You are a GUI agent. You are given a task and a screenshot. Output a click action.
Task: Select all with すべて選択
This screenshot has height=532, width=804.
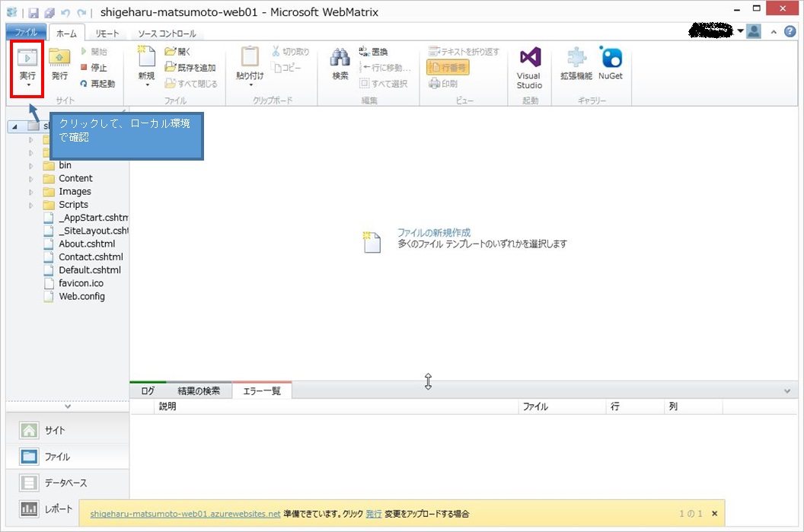pos(384,84)
